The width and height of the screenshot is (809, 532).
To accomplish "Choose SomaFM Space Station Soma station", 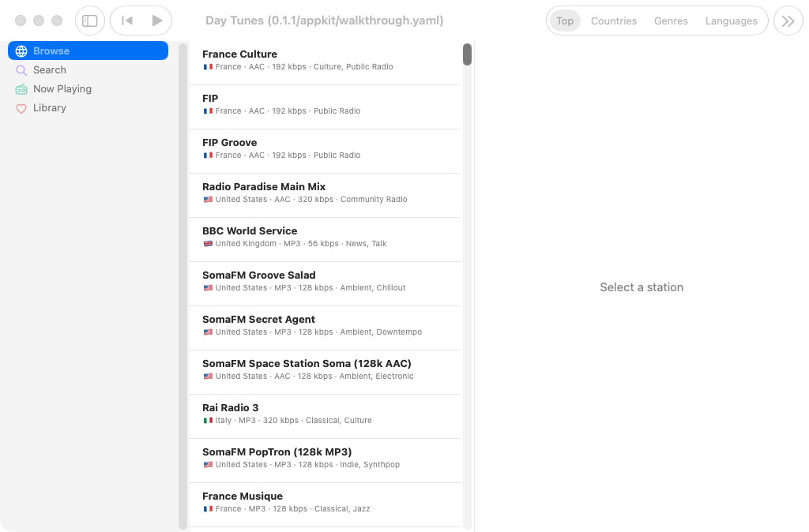I will pos(325,373).
